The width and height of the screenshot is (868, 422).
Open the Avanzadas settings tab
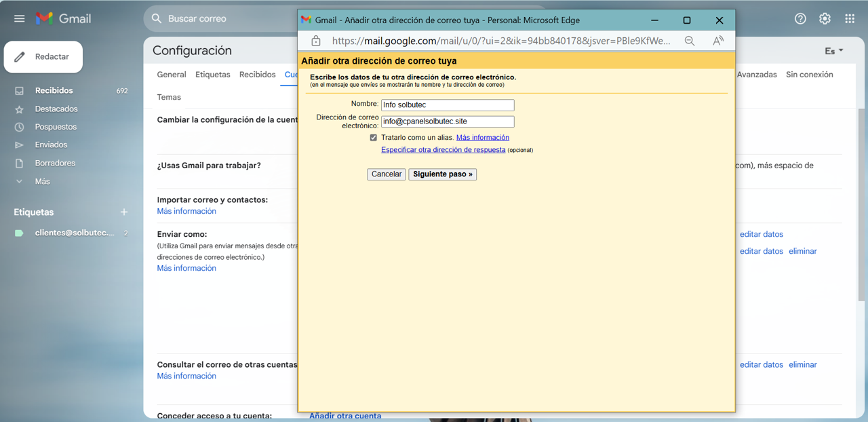coord(757,75)
